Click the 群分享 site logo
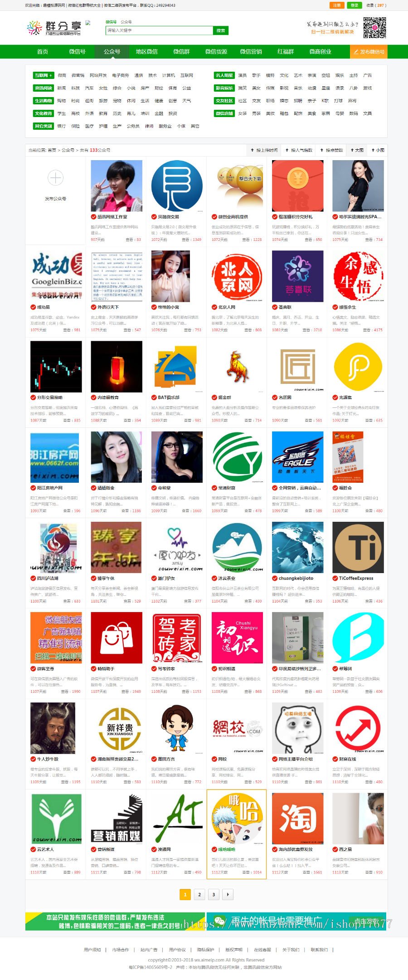This screenshot has height=980, width=408. click(x=54, y=28)
